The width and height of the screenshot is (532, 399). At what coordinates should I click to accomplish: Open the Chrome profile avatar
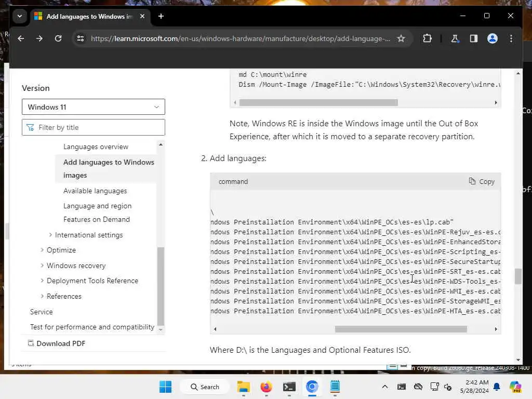[x=493, y=38]
